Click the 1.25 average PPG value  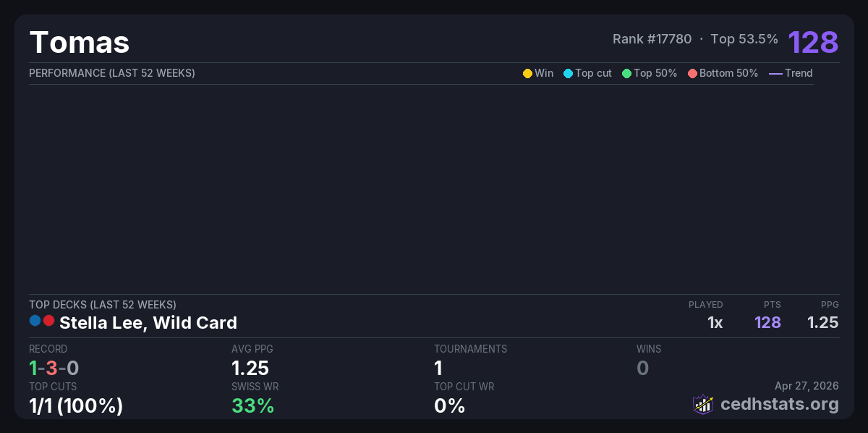point(250,368)
